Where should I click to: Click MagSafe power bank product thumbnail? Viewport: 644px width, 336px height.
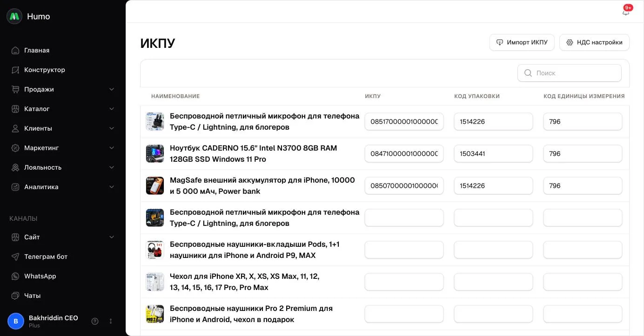coord(155,185)
